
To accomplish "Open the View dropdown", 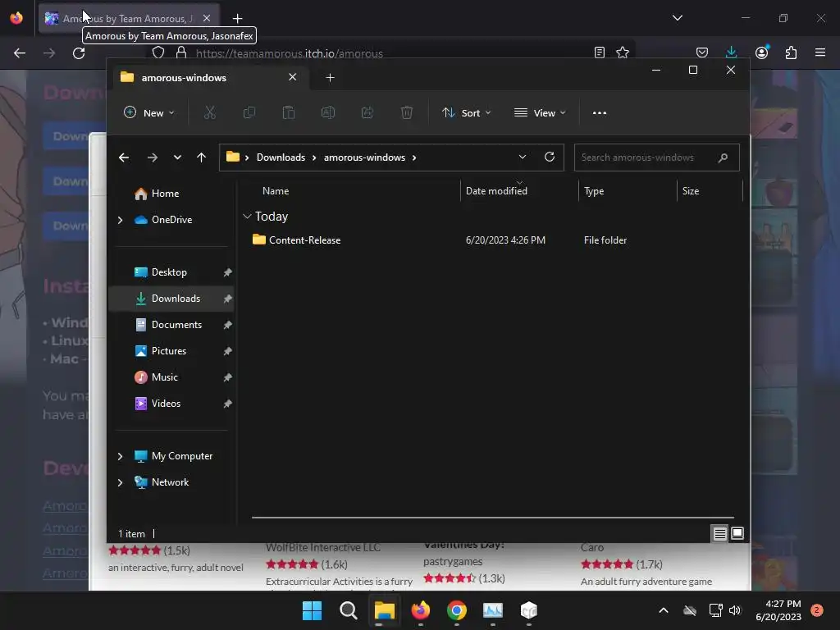I will (540, 113).
